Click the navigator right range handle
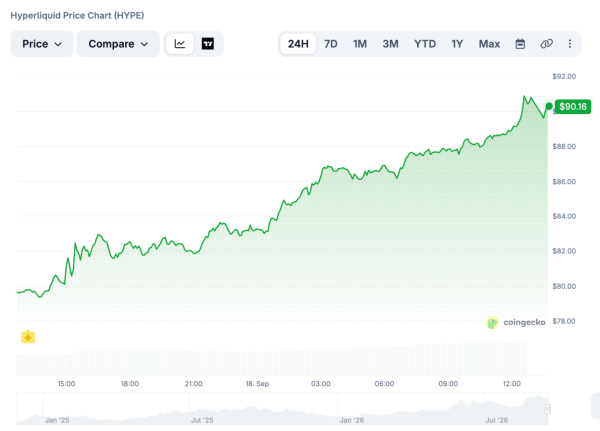The image size is (600, 431). click(x=547, y=409)
